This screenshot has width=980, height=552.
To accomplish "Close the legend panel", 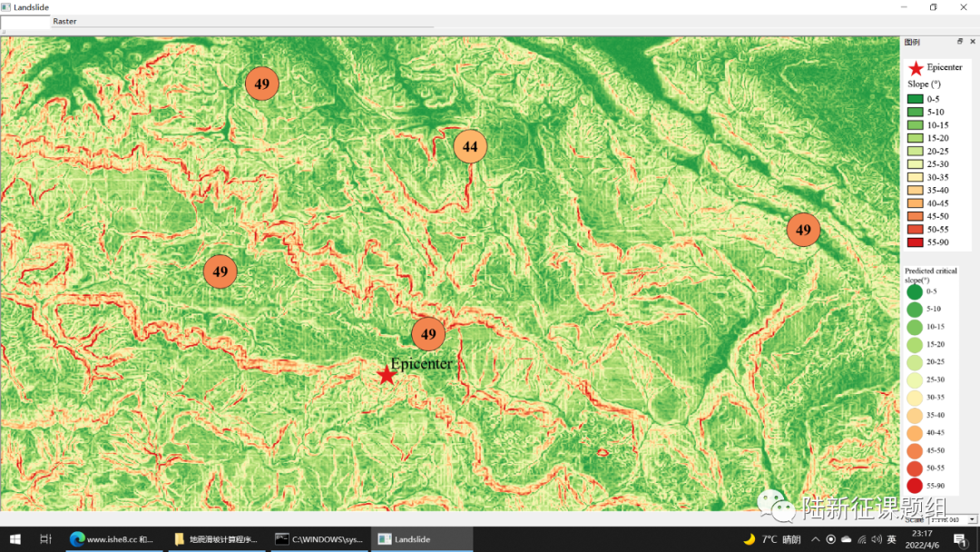I will 973,42.
